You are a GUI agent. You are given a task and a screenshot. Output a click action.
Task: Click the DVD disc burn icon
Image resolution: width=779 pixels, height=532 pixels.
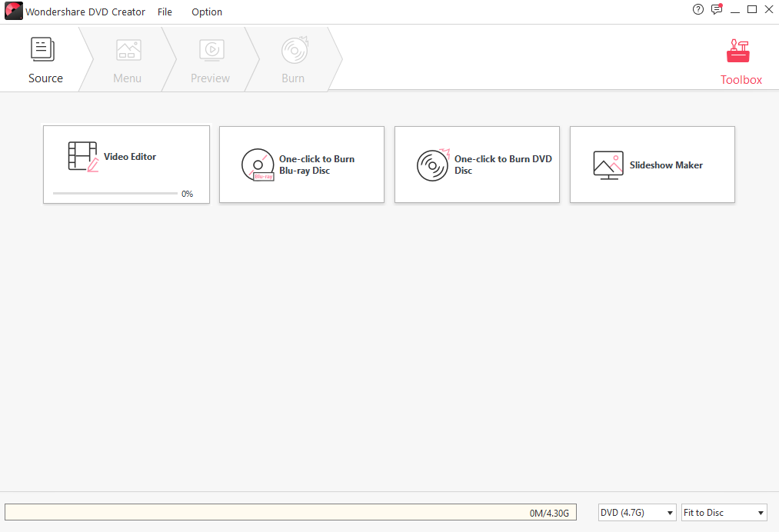(433, 165)
